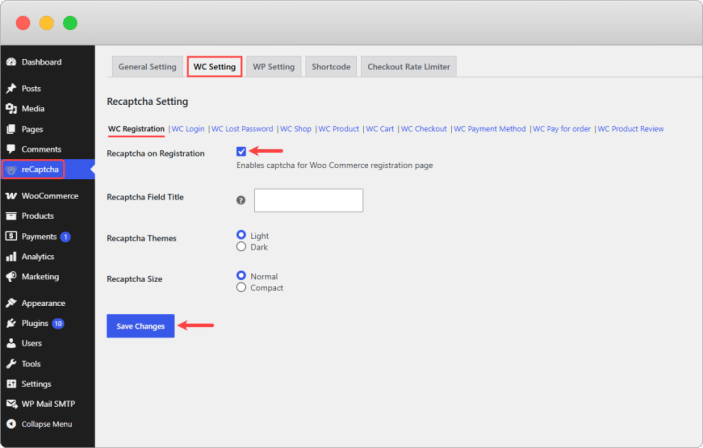Choose the Light theme option
The image size is (703, 448).
pyautogui.click(x=241, y=235)
